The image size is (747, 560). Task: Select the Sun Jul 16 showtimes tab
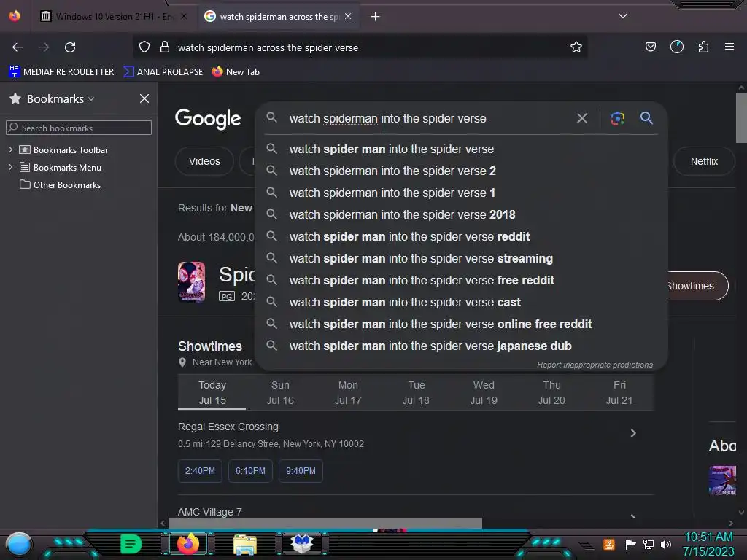[x=280, y=392]
